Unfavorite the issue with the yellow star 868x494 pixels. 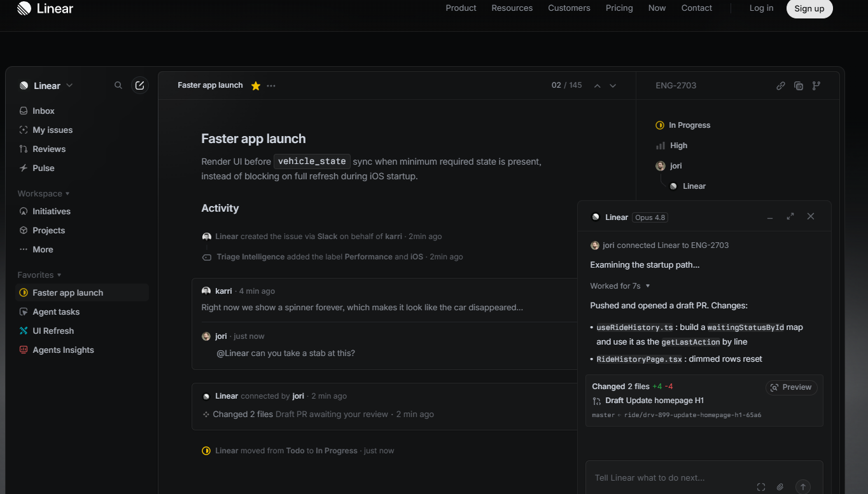tap(256, 86)
